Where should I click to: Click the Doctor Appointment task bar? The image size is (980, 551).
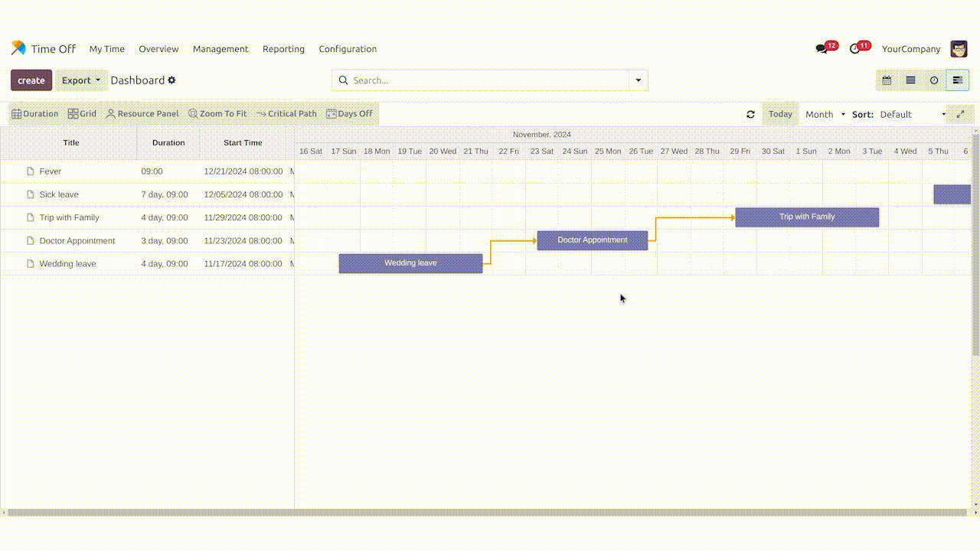click(592, 240)
